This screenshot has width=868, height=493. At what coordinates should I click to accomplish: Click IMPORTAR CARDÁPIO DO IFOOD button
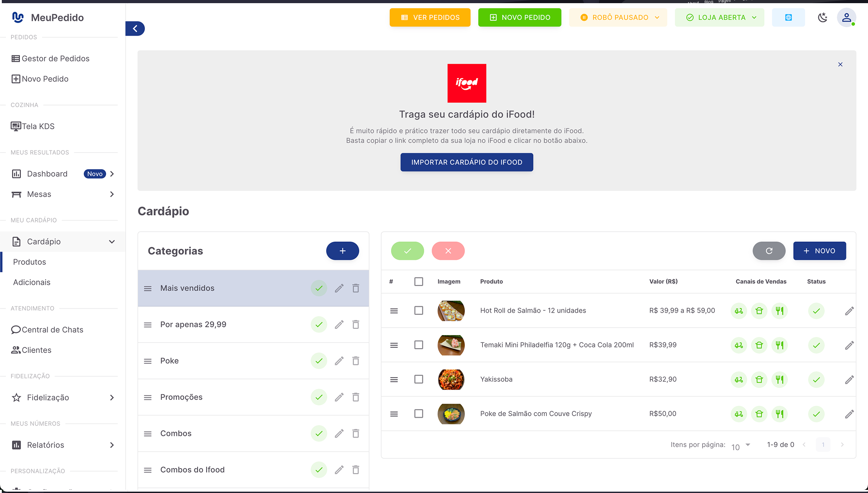466,162
